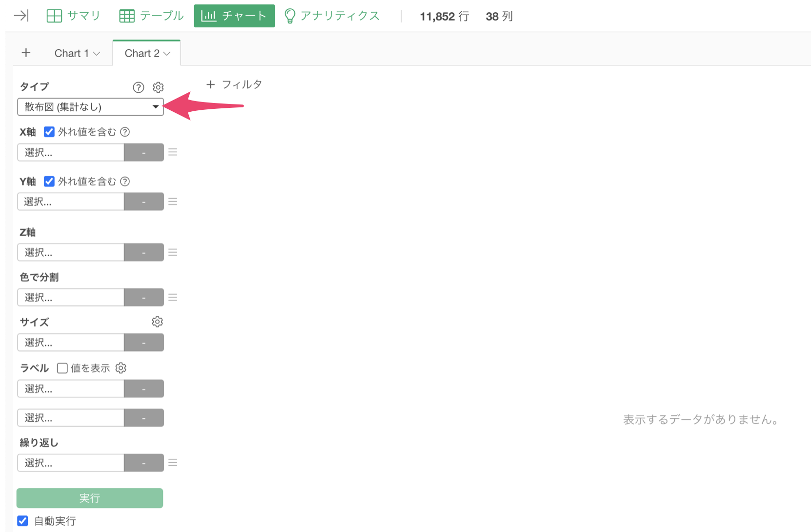Add a filter with + フィルタ

234,84
